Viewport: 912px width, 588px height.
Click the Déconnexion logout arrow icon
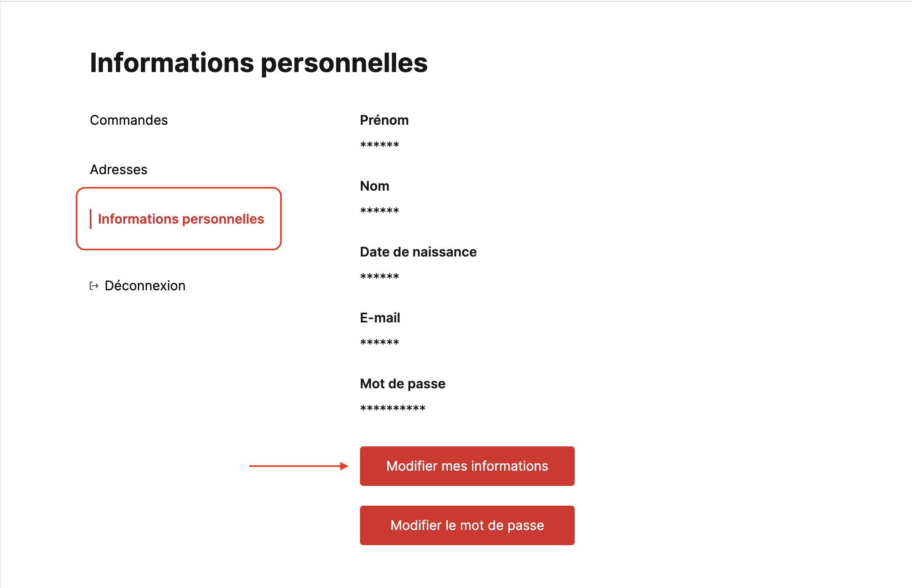[x=94, y=286]
